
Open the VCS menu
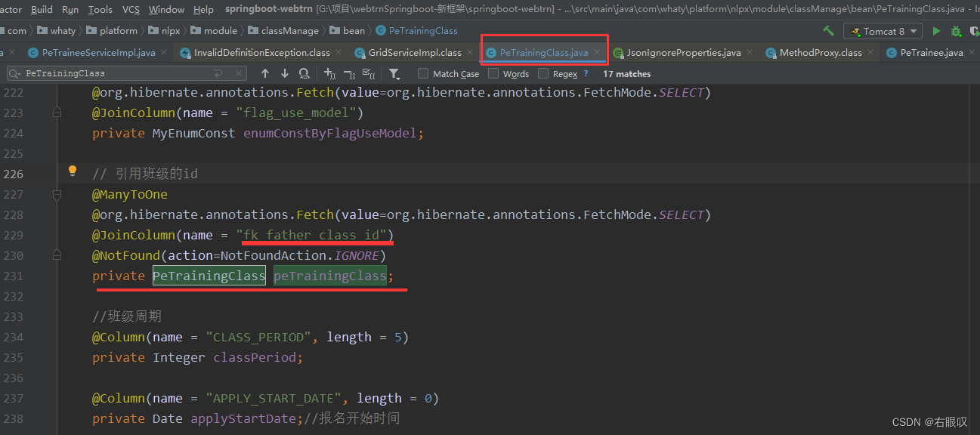130,9
